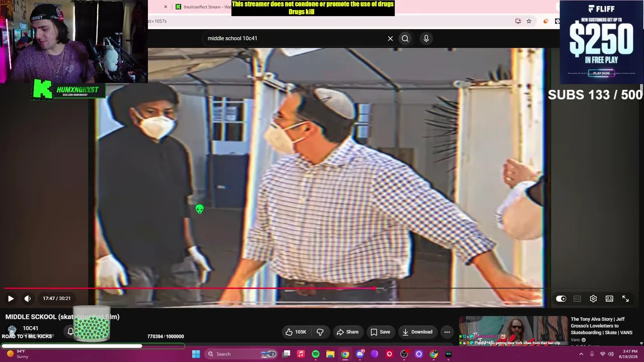
Task: Mute the video volume speaker icon
Action: click(28, 299)
